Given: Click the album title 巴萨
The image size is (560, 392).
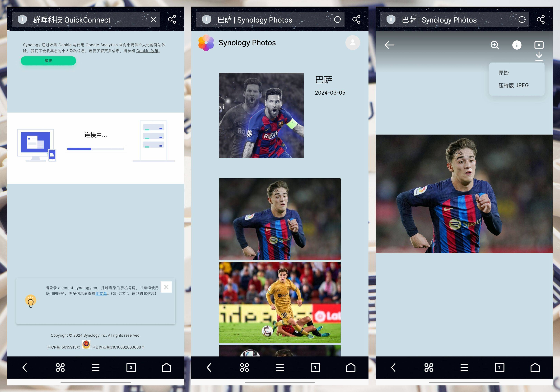Looking at the screenshot, I should pyautogui.click(x=324, y=80).
